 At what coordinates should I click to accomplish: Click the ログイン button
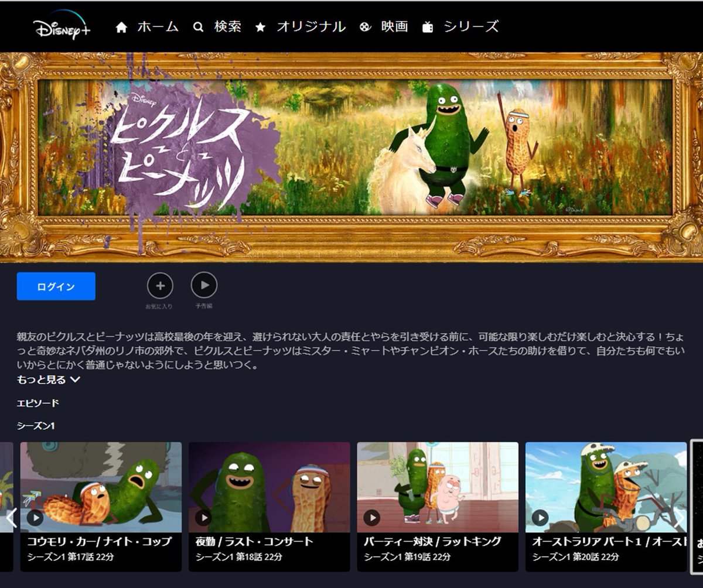coord(56,286)
